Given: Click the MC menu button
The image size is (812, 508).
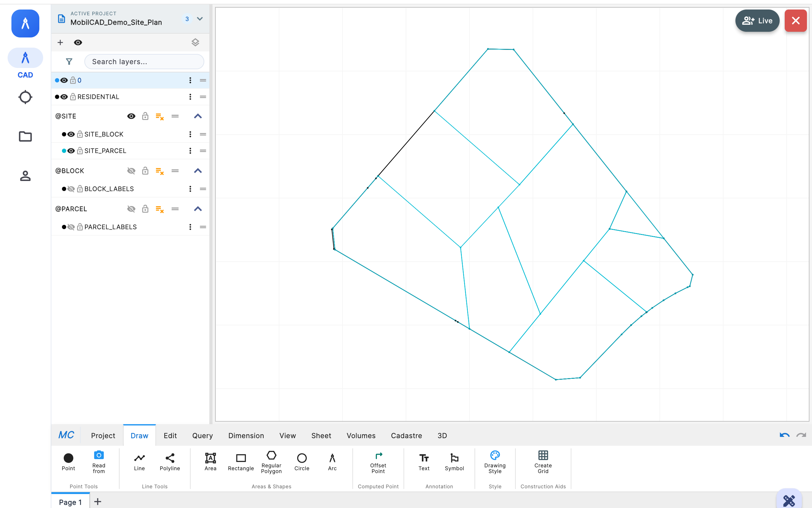Looking at the screenshot, I should (66, 435).
